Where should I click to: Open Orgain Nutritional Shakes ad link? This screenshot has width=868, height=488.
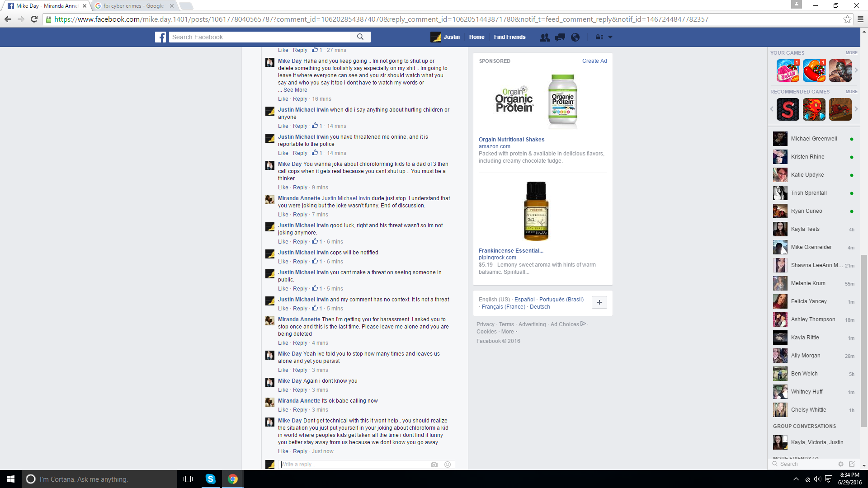tap(511, 140)
